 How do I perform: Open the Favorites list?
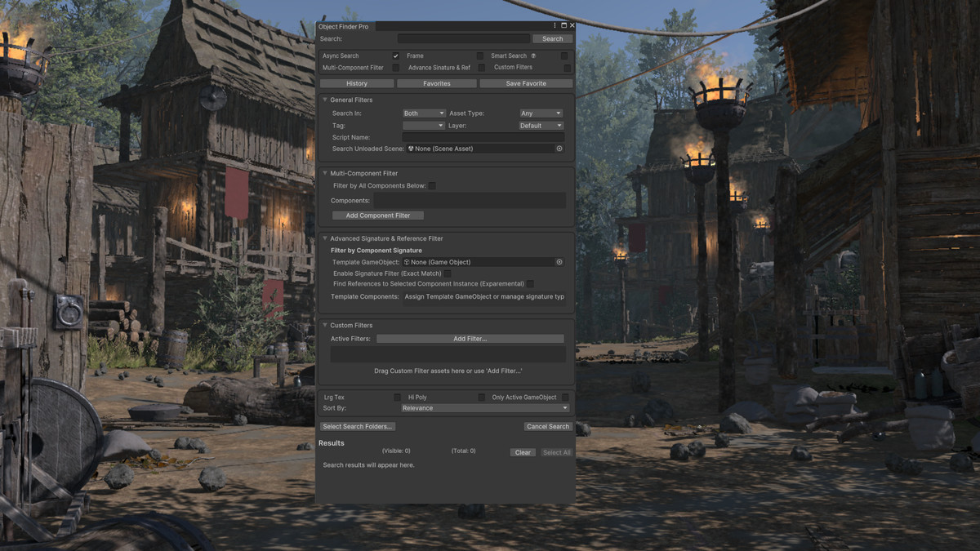437,83
